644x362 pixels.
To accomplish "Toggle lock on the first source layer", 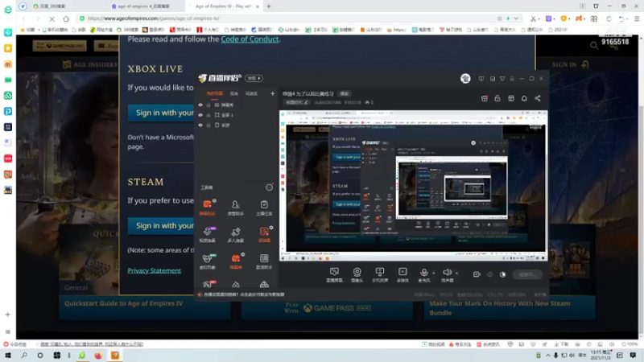I will [208, 105].
